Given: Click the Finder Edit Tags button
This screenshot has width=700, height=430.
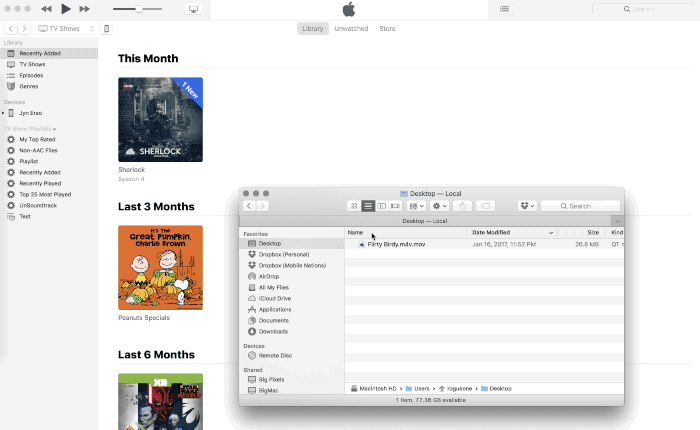Looking at the screenshot, I should point(485,206).
